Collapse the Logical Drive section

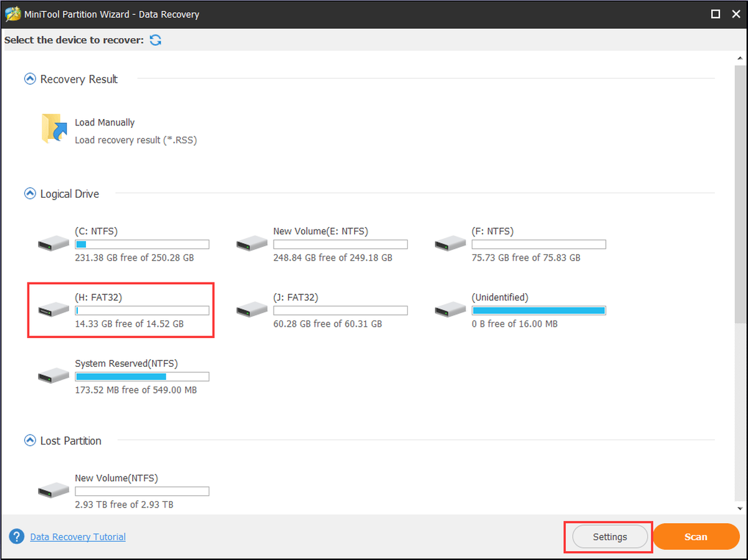coord(30,194)
